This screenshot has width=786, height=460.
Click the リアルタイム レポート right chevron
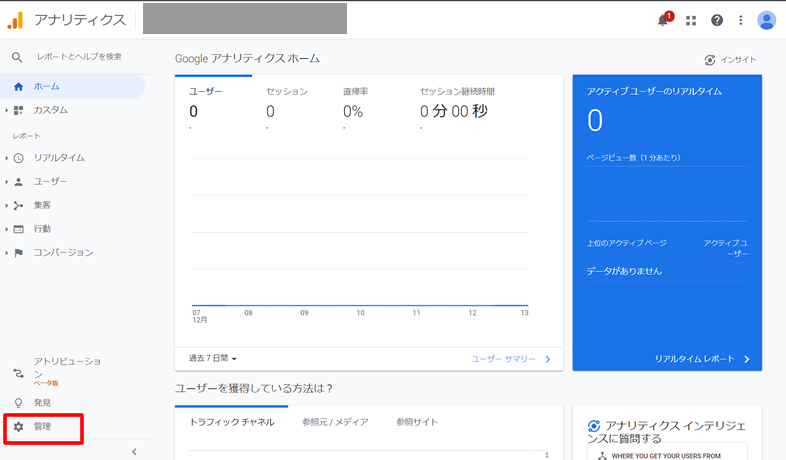click(x=747, y=359)
